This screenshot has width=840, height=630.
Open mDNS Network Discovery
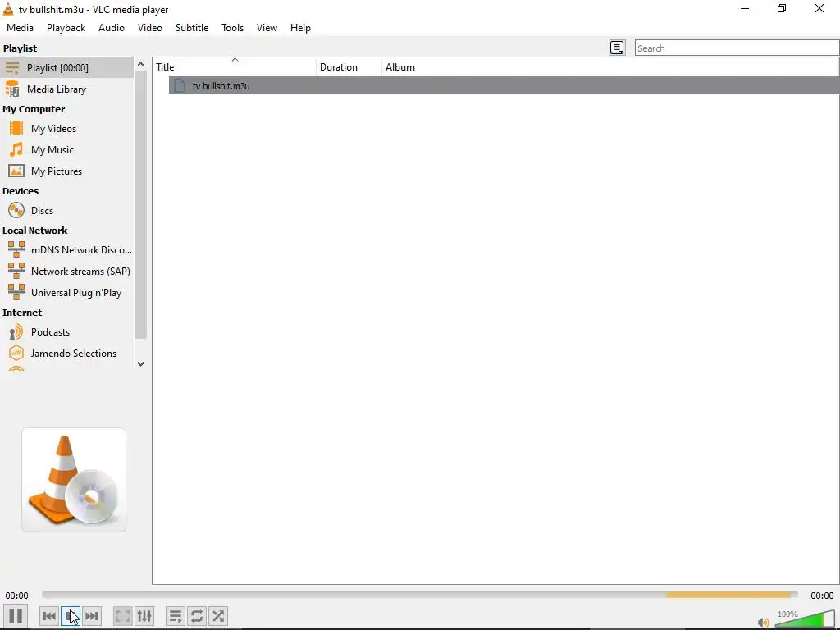66,249
